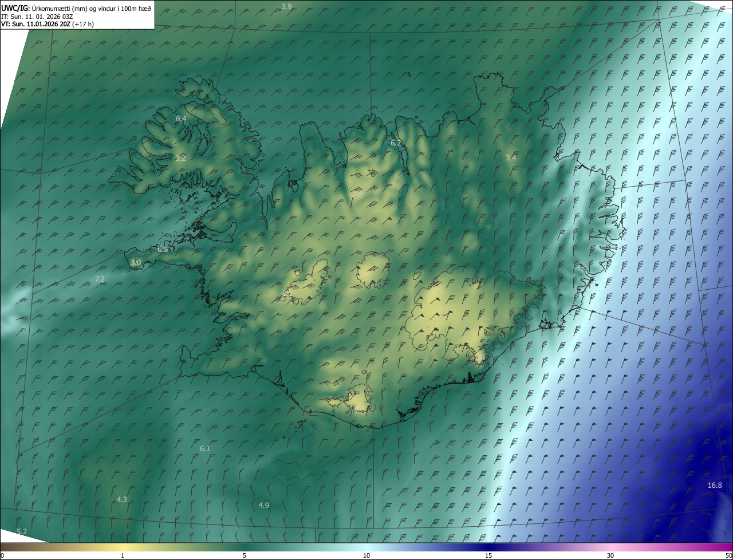The image size is (733, 560).
Task: Click the 6.4 value over the Westfjords
Action: tap(181, 119)
